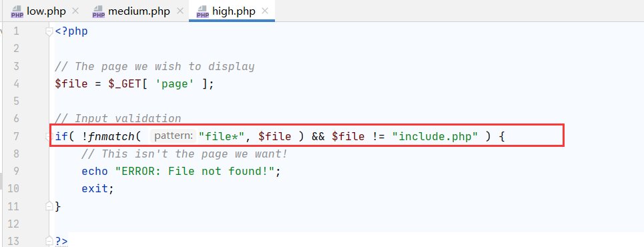Click the fold marker at ?> on line 13
The image size is (644, 247).
tap(49, 241)
